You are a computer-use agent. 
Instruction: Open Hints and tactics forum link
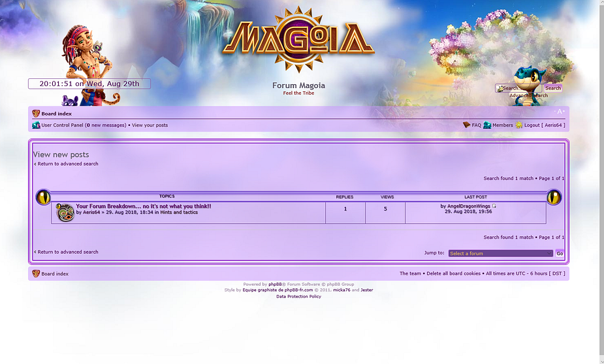(179, 213)
